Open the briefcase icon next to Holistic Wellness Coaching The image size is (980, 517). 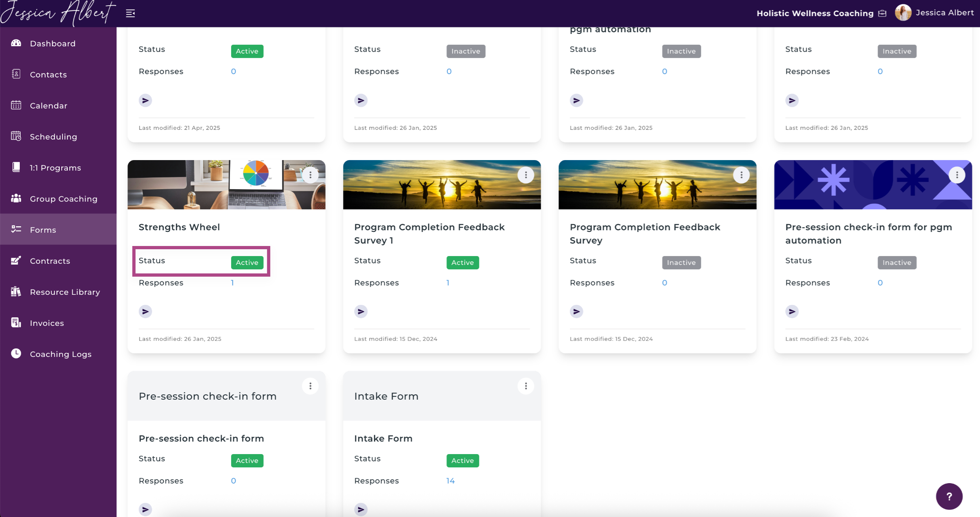point(882,13)
